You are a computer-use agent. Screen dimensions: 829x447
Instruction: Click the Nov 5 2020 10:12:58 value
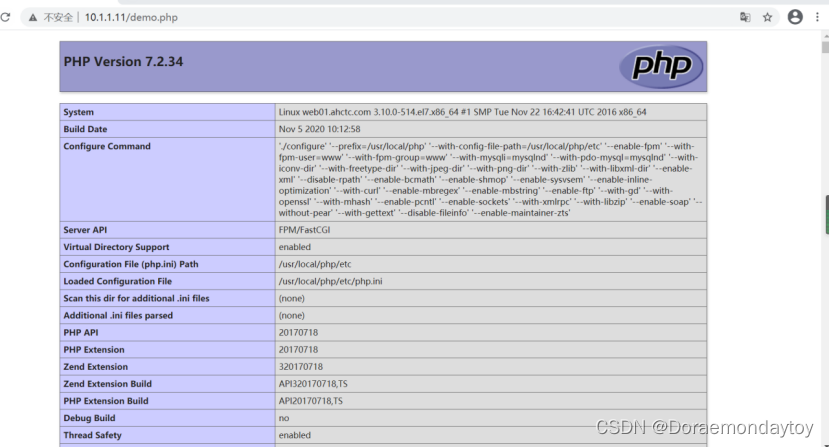pyautogui.click(x=319, y=129)
